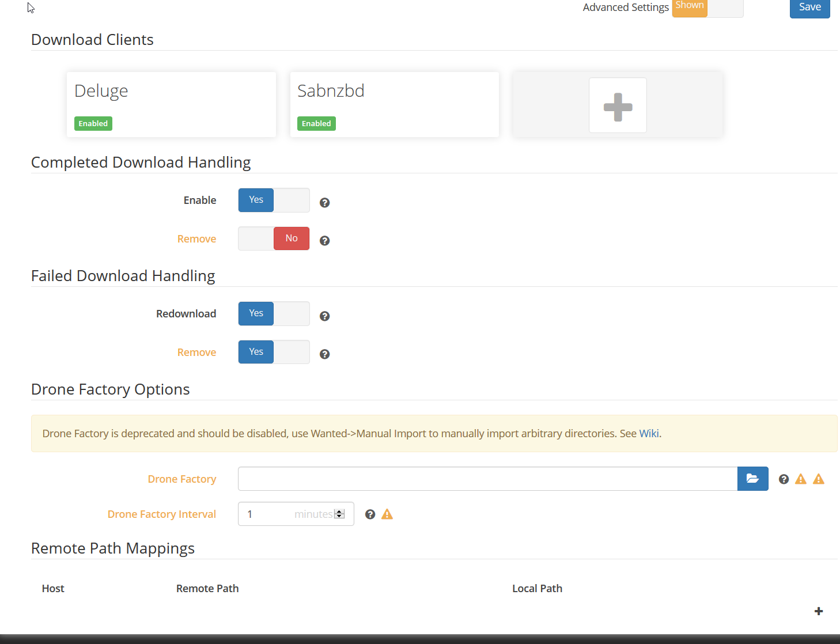This screenshot has width=840, height=644.
Task: Show help icon for Drone Factory path
Action: [784, 479]
